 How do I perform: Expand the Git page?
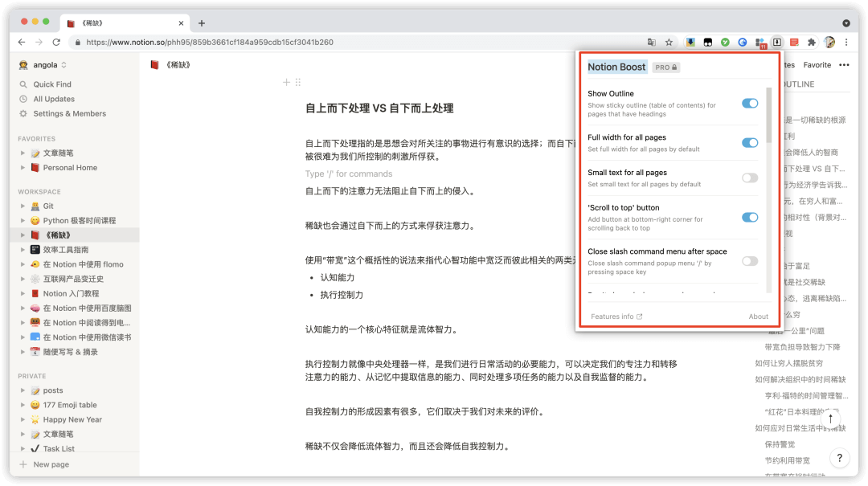[x=23, y=206]
